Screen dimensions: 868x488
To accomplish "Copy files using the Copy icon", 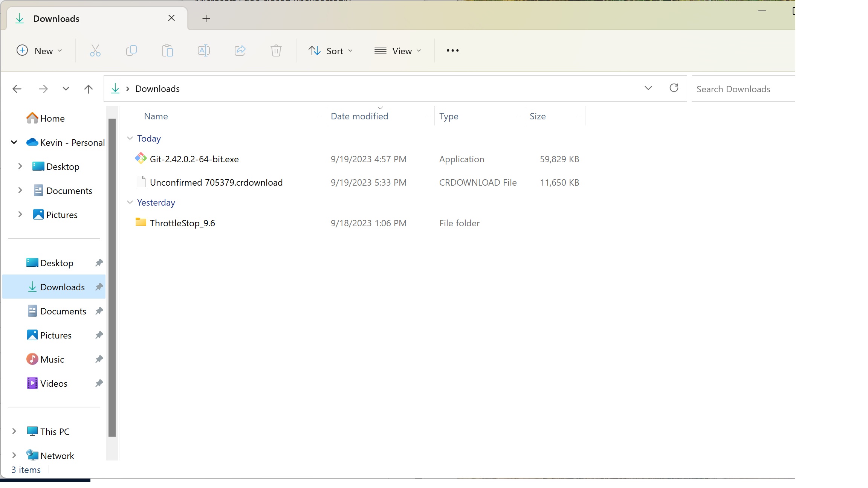I will pyautogui.click(x=131, y=50).
